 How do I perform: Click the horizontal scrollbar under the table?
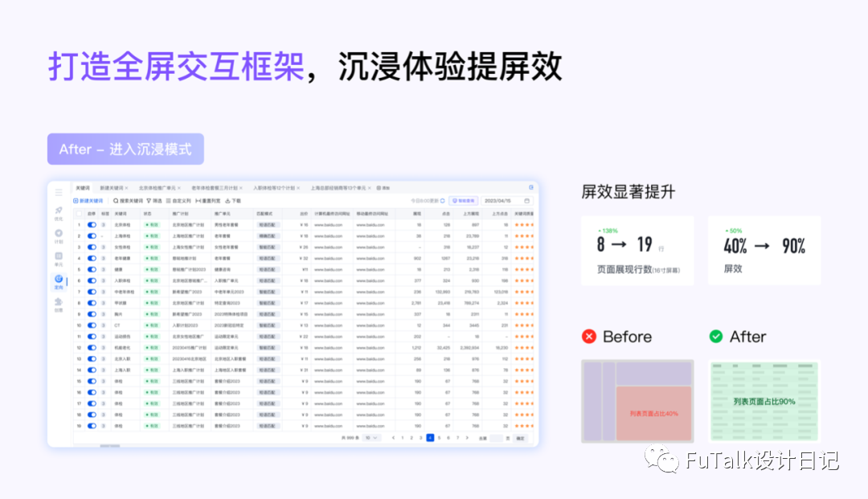[x=109, y=445]
